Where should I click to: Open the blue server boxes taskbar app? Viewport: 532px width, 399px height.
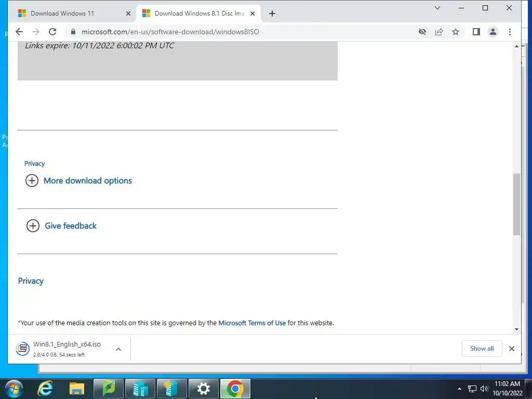click(x=140, y=389)
